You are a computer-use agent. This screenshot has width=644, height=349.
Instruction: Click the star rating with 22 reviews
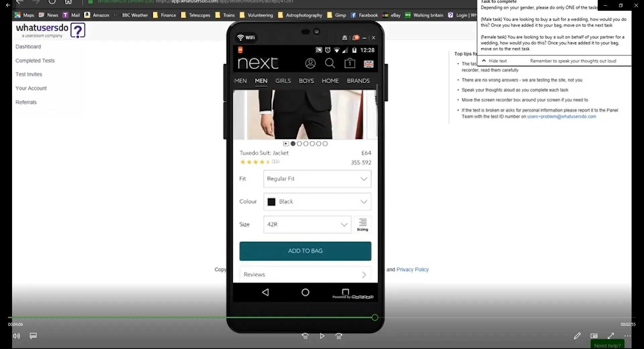259,162
